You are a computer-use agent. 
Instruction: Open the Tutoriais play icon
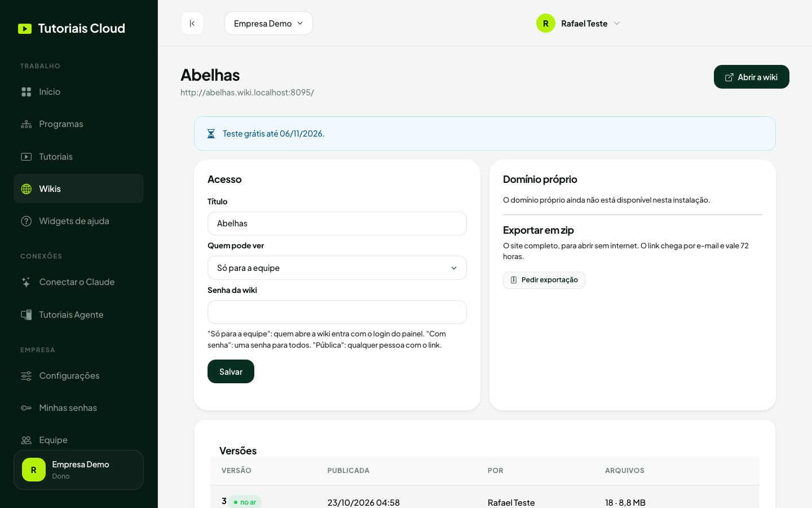27,157
